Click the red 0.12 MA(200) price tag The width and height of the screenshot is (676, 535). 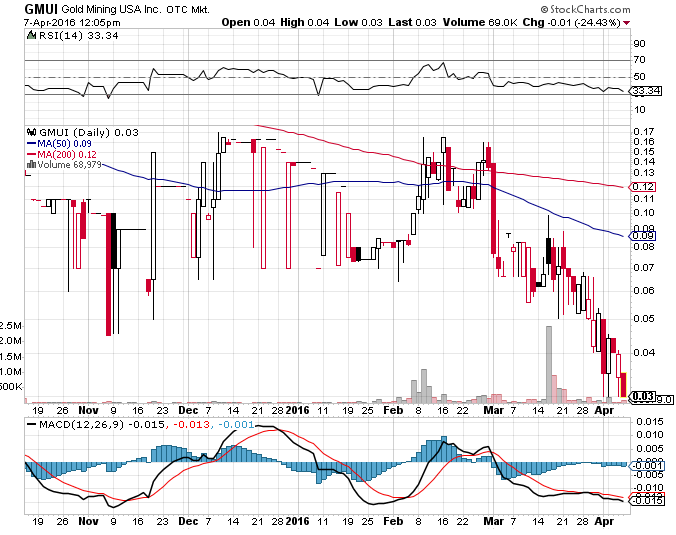coord(642,187)
